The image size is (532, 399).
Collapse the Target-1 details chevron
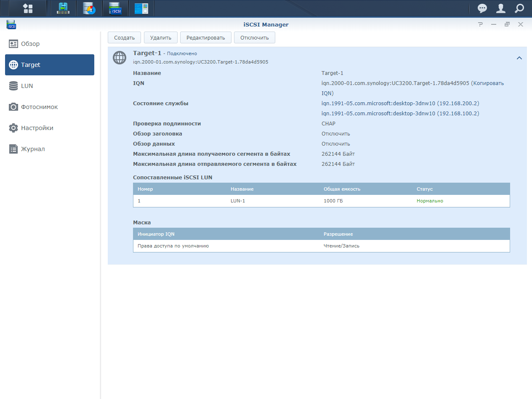(x=519, y=58)
